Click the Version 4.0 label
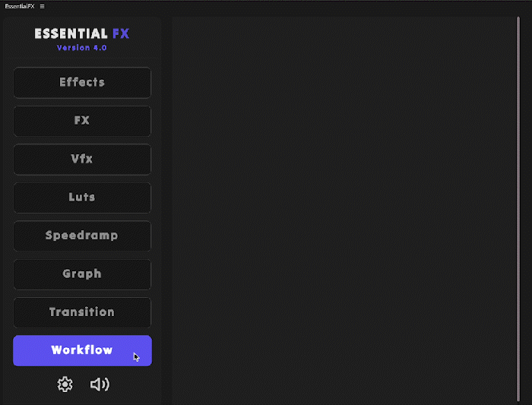This screenshot has width=532, height=405. point(81,48)
